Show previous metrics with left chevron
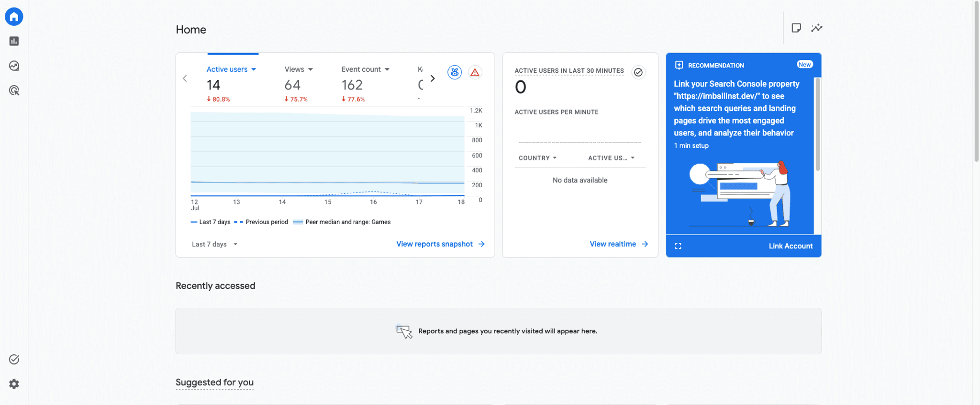Image resolution: width=980 pixels, height=405 pixels. (x=185, y=79)
